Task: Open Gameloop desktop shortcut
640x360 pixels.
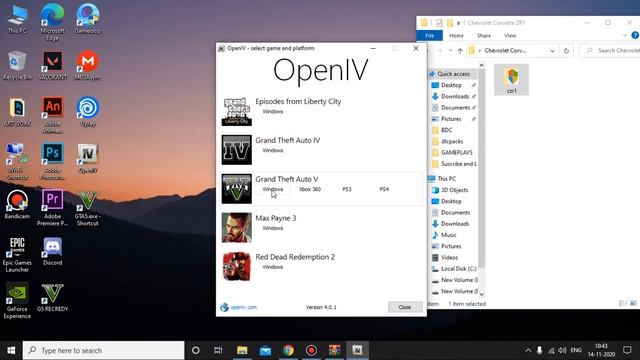Action: (x=88, y=19)
